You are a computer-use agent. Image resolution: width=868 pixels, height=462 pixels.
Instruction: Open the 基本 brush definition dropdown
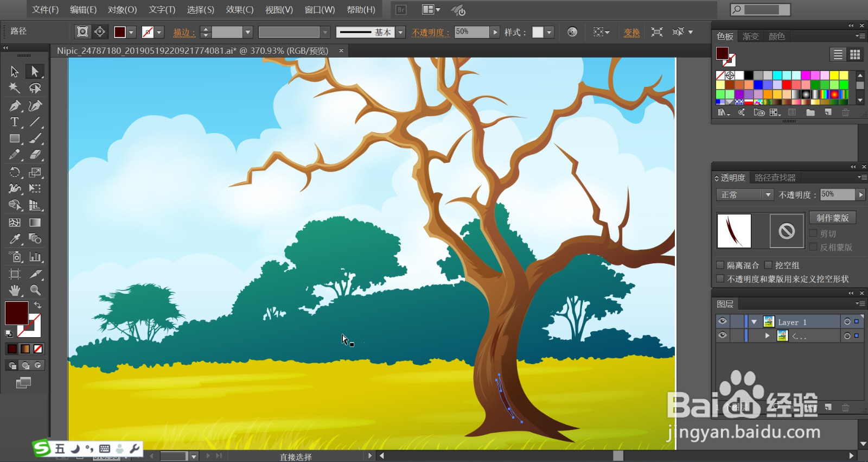coord(400,32)
